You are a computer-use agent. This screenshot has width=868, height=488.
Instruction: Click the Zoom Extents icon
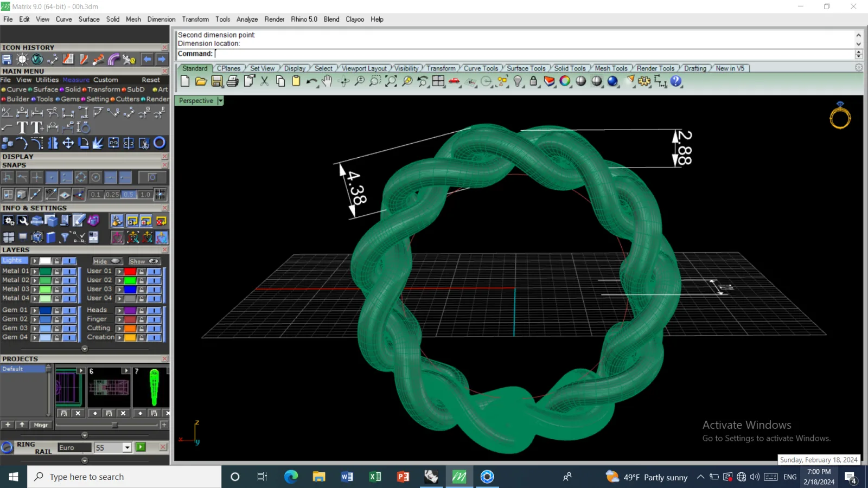(391, 81)
